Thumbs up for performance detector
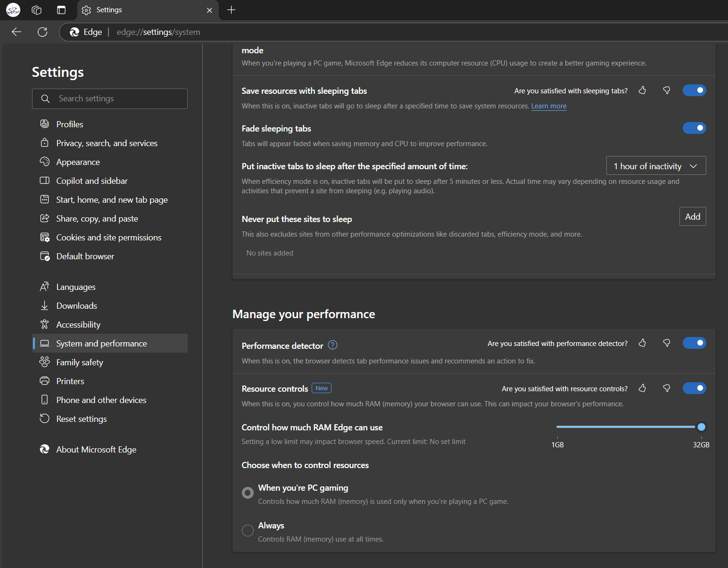This screenshot has width=728, height=568. pos(642,343)
